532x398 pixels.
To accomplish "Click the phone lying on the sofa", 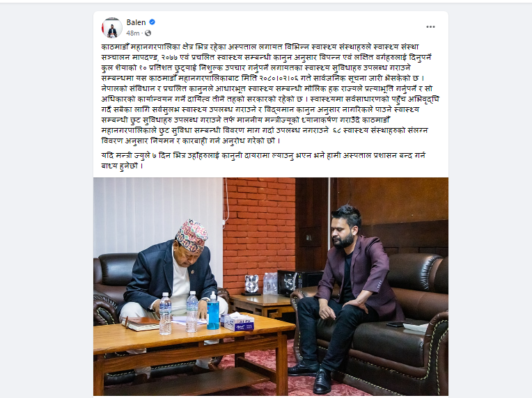I will pyautogui.click(x=396, y=324).
